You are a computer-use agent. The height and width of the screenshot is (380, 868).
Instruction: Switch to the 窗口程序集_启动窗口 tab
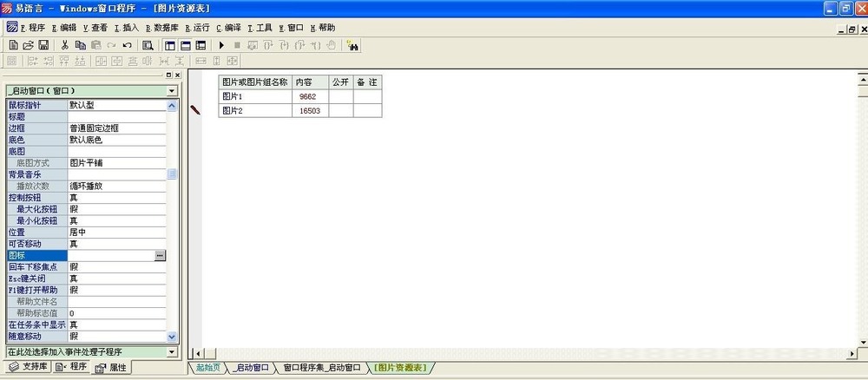pyautogui.click(x=321, y=368)
